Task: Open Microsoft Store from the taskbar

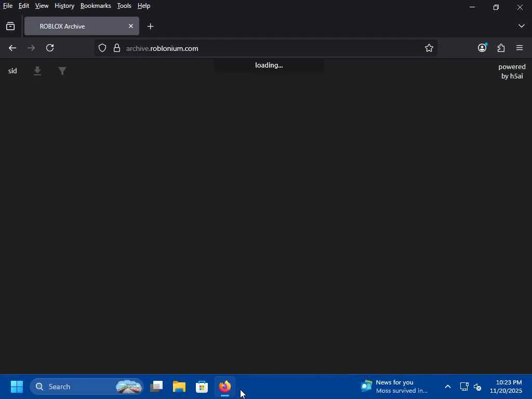Action: (202, 387)
